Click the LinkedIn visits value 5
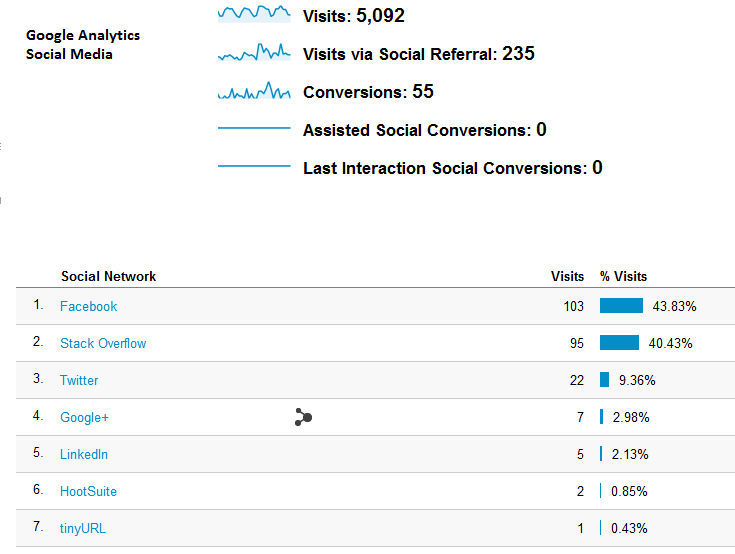The height and width of the screenshot is (554, 735). 580,454
